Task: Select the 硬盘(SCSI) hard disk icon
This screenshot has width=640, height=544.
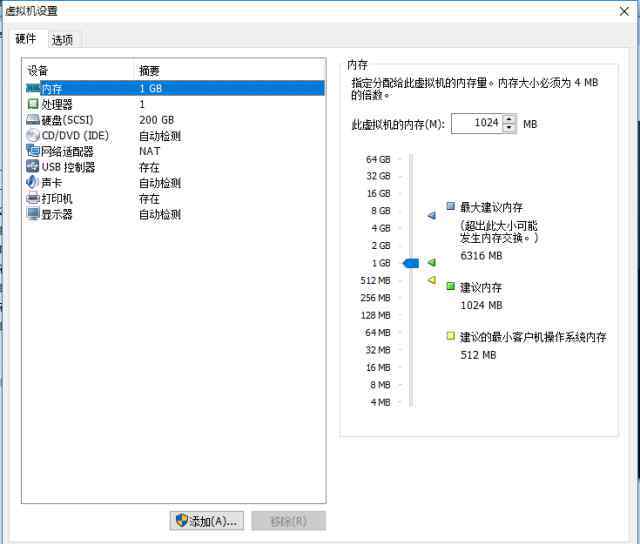Action: coord(33,120)
